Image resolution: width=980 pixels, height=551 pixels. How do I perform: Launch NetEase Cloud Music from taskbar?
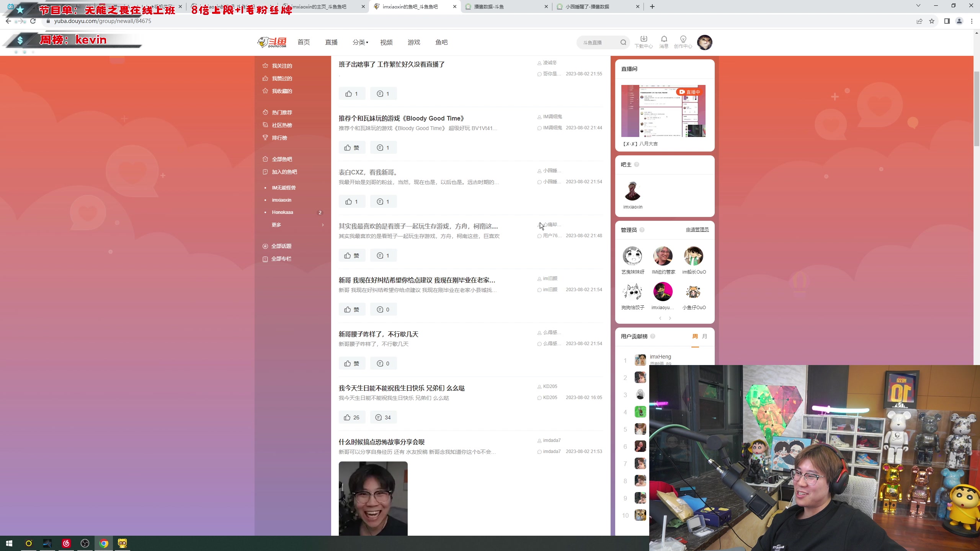pyautogui.click(x=66, y=543)
